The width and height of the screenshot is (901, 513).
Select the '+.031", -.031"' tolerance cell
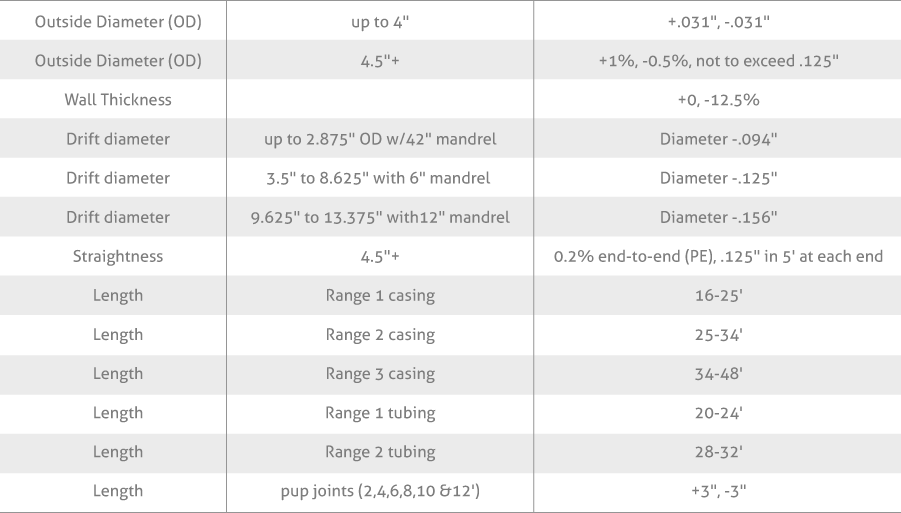pyautogui.click(x=718, y=22)
